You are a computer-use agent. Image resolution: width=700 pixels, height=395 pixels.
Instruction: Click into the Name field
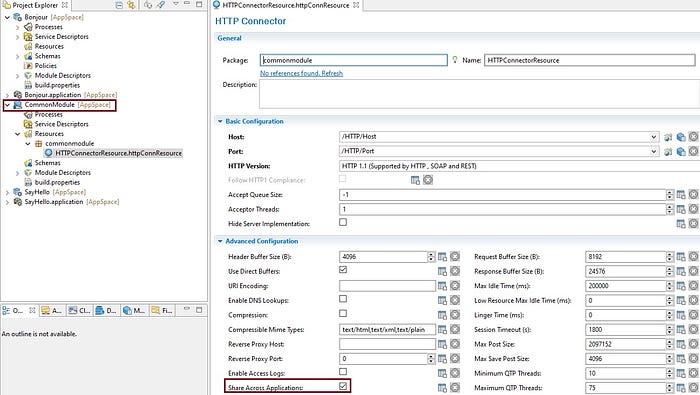pyautogui.click(x=590, y=60)
